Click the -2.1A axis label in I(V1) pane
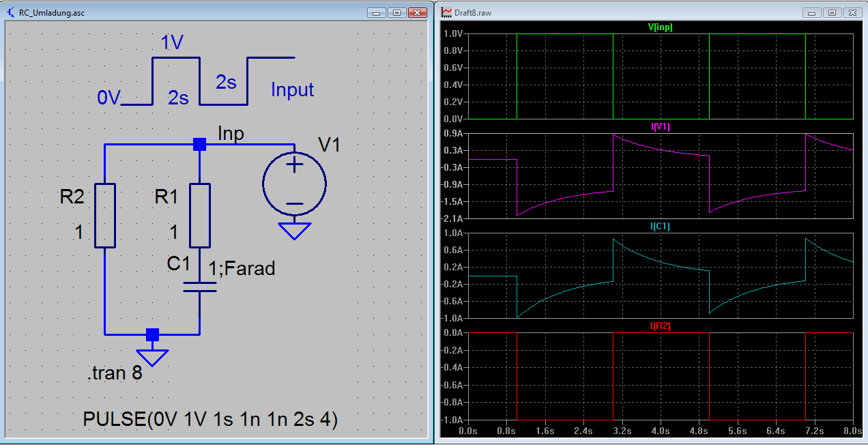This screenshot has width=868, height=445. point(453,218)
